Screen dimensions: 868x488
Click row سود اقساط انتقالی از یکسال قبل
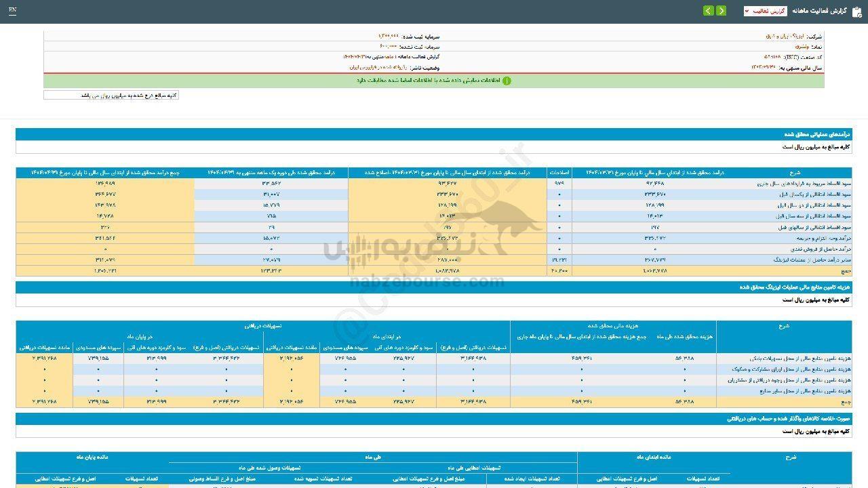point(434,195)
